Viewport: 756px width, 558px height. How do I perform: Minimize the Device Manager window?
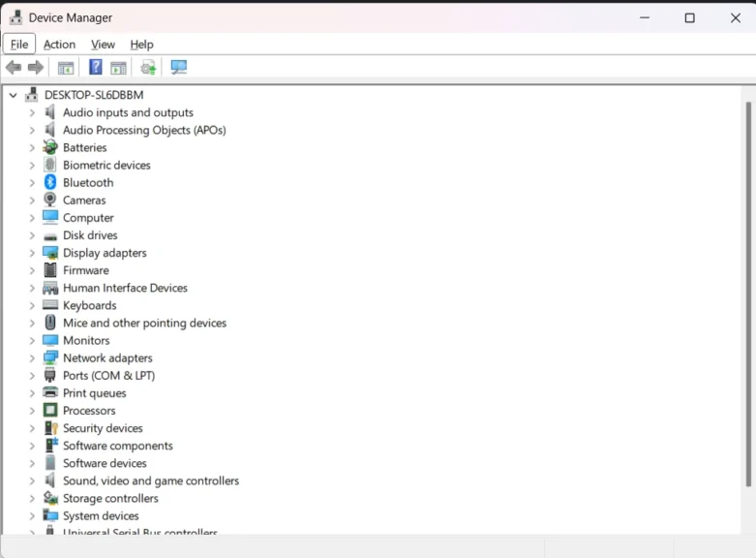point(645,17)
